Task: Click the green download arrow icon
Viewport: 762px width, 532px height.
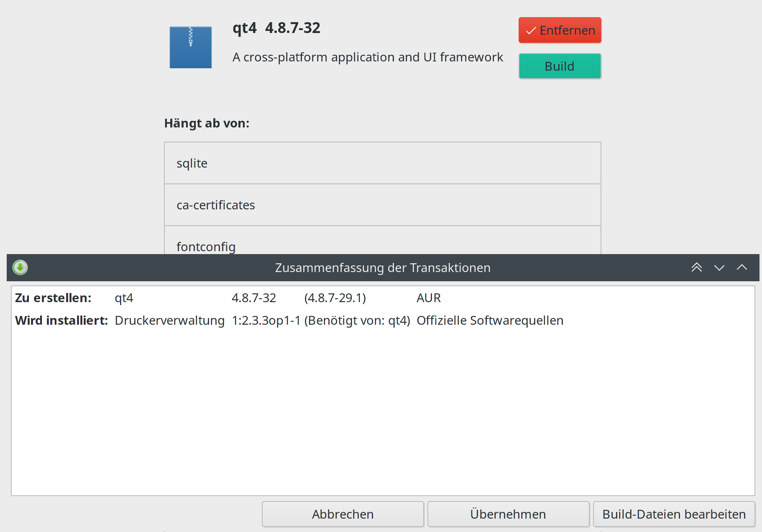Action: tap(20, 267)
